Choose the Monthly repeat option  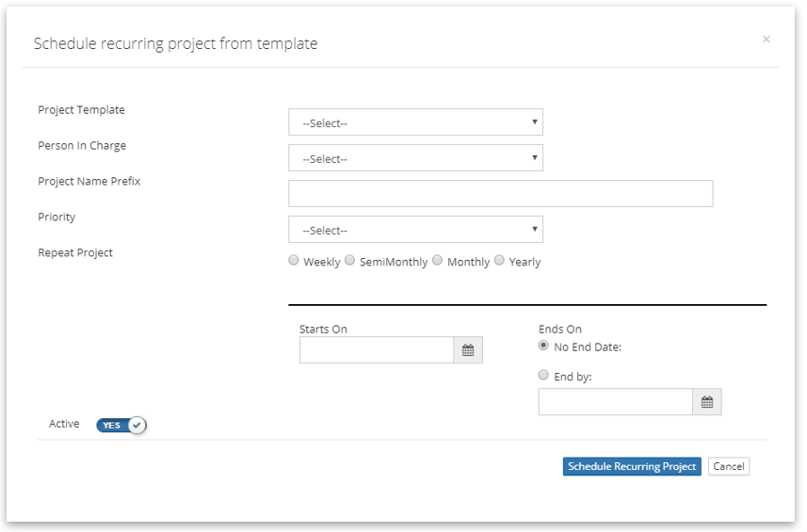[x=438, y=261]
